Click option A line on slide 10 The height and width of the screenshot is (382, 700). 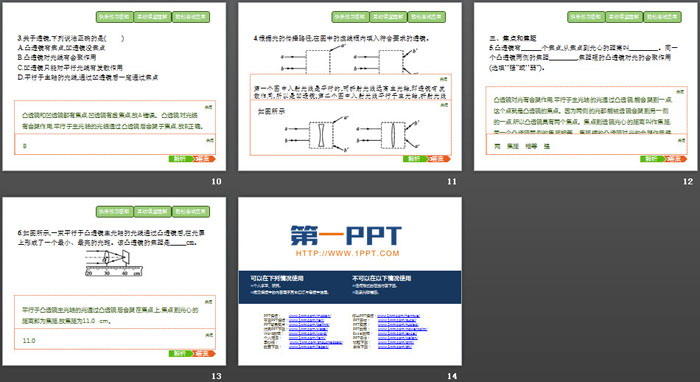coord(62,48)
